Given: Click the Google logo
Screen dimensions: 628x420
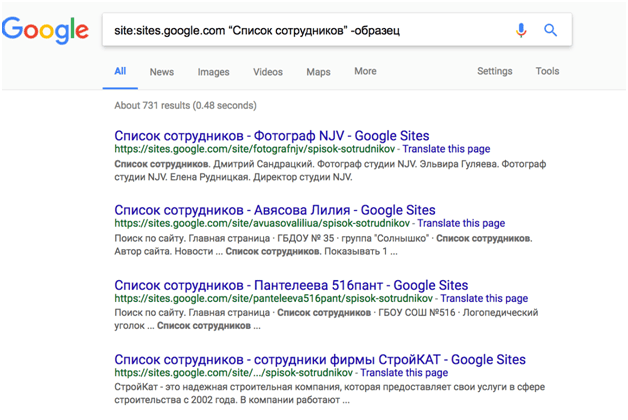Looking at the screenshot, I should tap(45, 31).
